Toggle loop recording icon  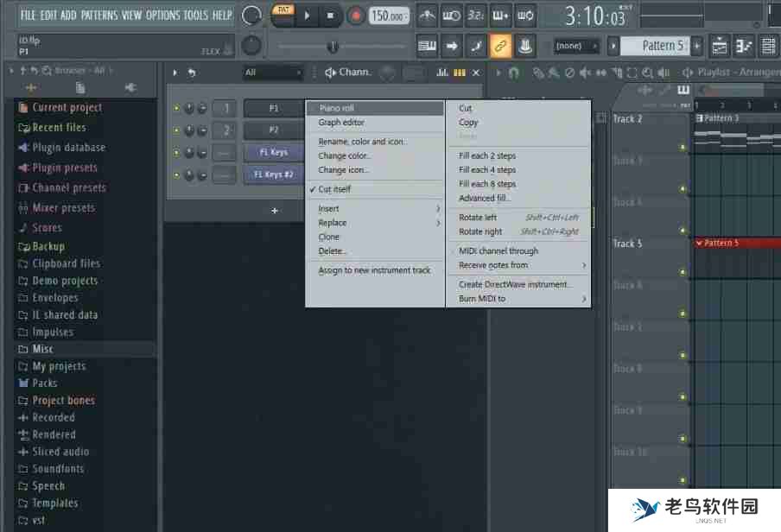(525, 16)
